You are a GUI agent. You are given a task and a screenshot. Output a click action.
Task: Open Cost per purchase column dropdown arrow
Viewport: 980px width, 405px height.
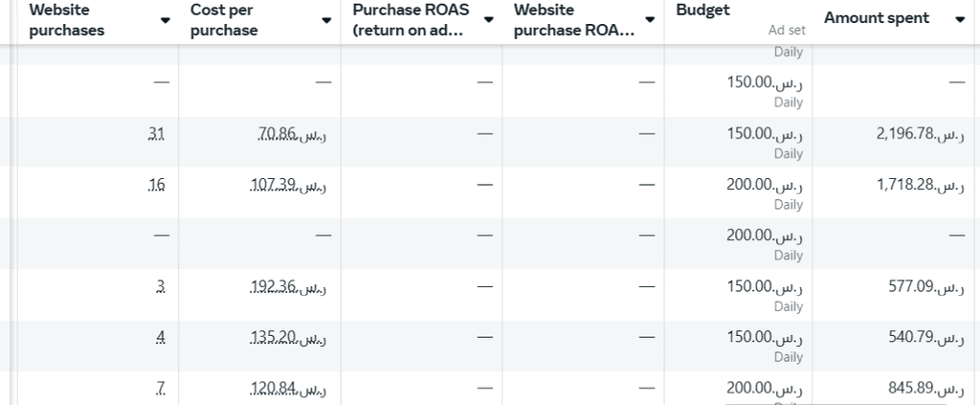(327, 20)
